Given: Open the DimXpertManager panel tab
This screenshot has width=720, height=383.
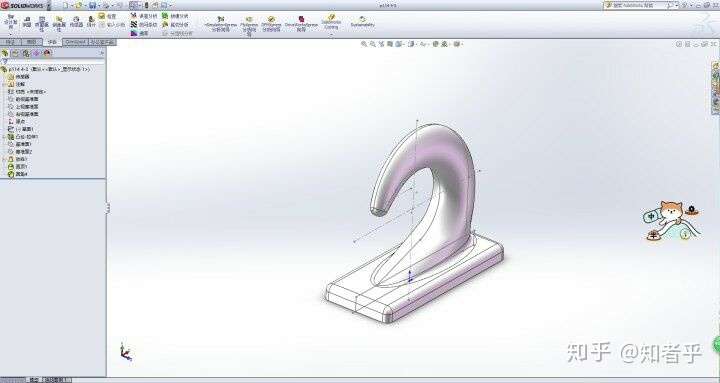Looking at the screenshot, I should tap(37, 53).
